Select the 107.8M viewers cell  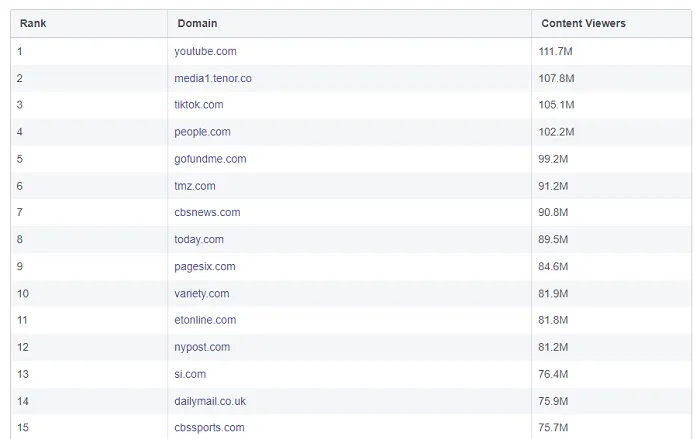pyautogui.click(x=611, y=78)
